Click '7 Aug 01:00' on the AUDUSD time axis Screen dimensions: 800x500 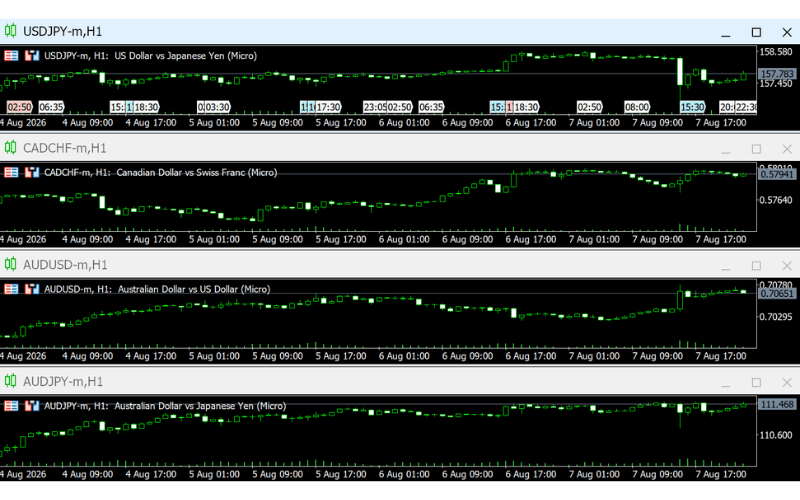pyautogui.click(x=594, y=356)
